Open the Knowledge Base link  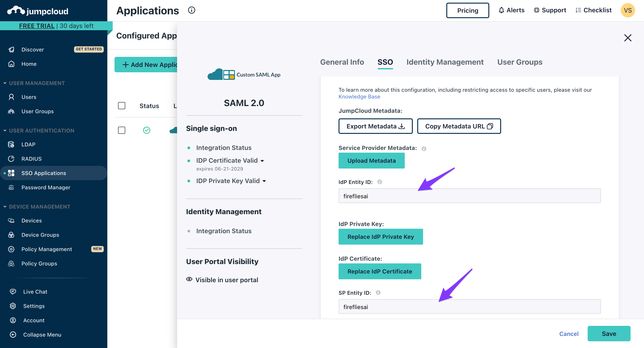[x=359, y=97]
